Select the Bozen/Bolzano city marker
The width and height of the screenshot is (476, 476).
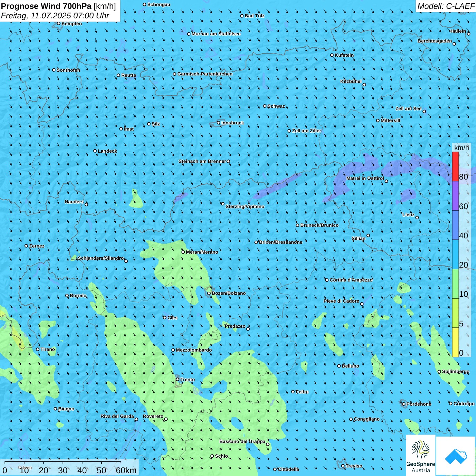(209, 293)
